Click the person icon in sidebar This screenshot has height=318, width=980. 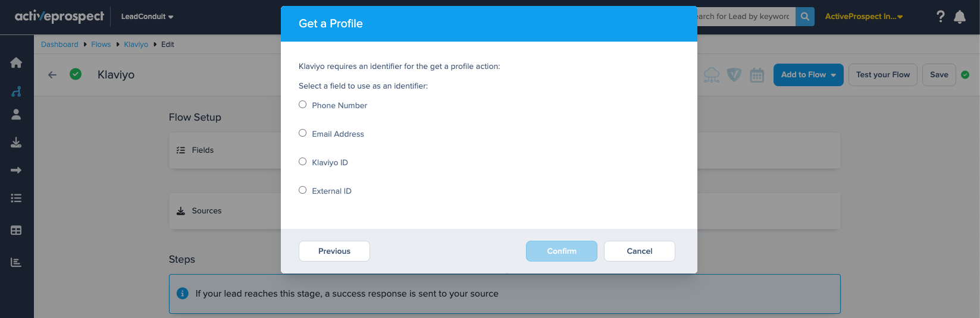click(x=16, y=114)
